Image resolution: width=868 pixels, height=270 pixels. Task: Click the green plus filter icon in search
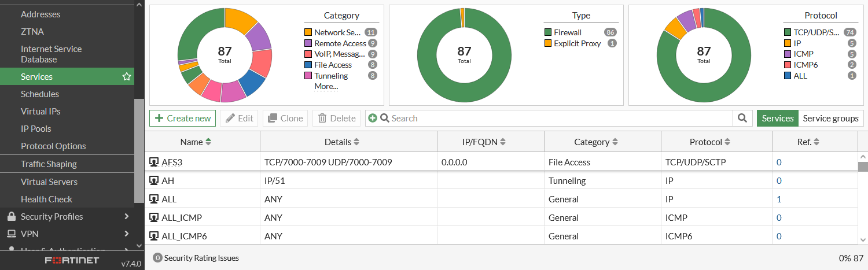(372, 119)
